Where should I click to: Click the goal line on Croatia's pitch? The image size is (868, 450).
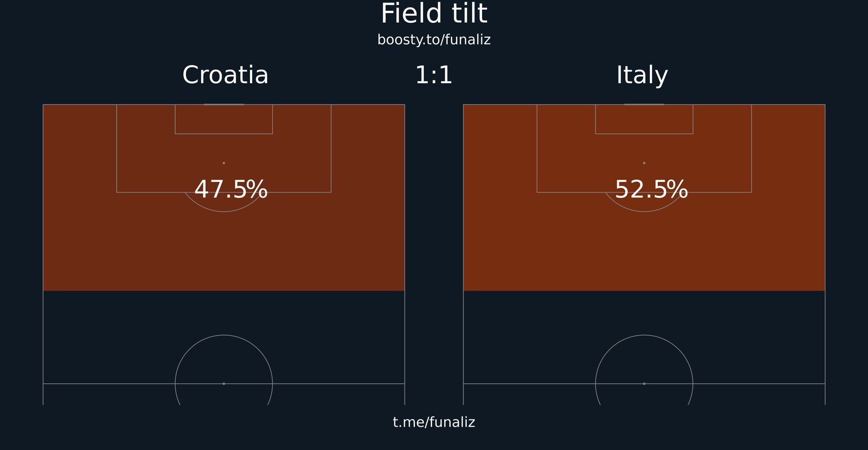[224, 104]
